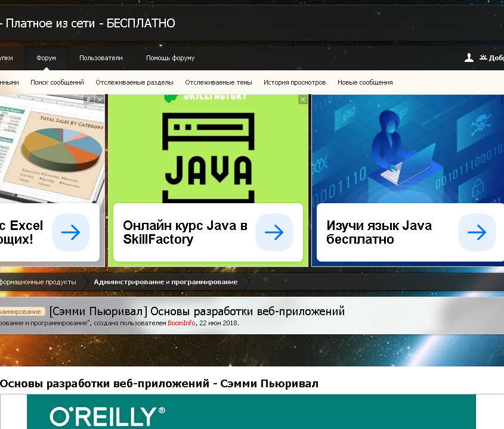The image size is (504, 429).
Task: Open История просмотров link
Action: tap(295, 82)
